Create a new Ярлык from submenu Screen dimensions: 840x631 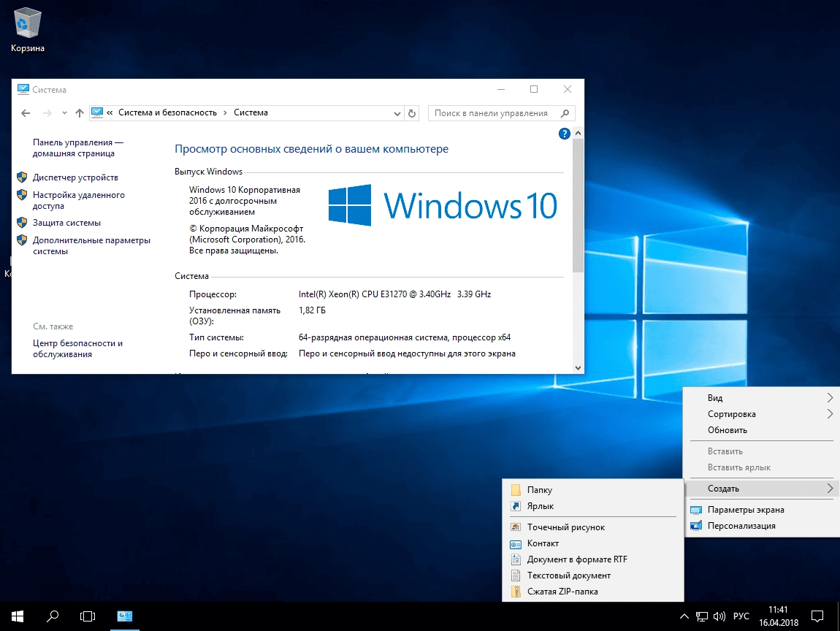click(592, 505)
